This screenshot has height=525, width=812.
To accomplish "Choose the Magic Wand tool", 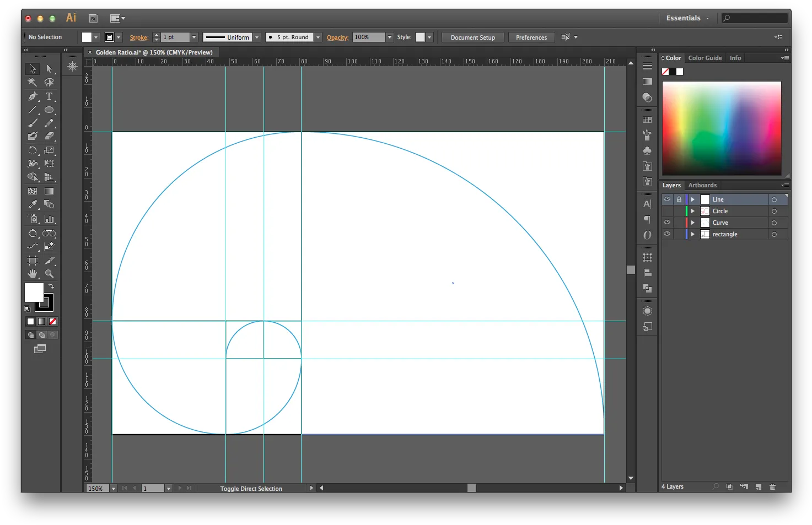I will tap(33, 83).
